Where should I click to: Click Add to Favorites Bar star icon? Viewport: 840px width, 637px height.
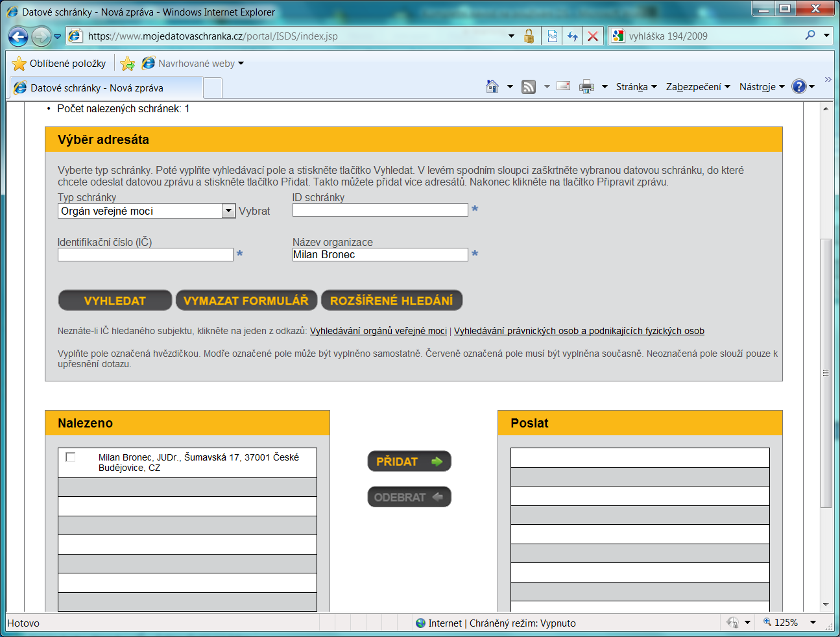point(128,64)
